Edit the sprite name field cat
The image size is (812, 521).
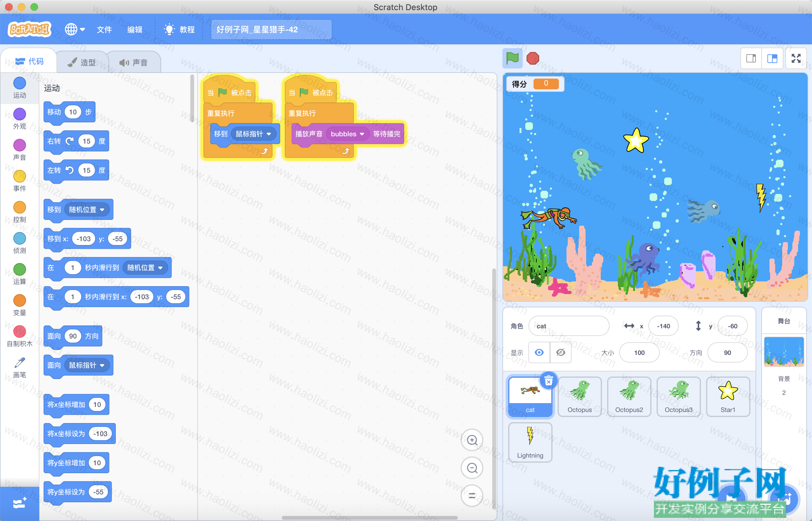pyautogui.click(x=569, y=326)
